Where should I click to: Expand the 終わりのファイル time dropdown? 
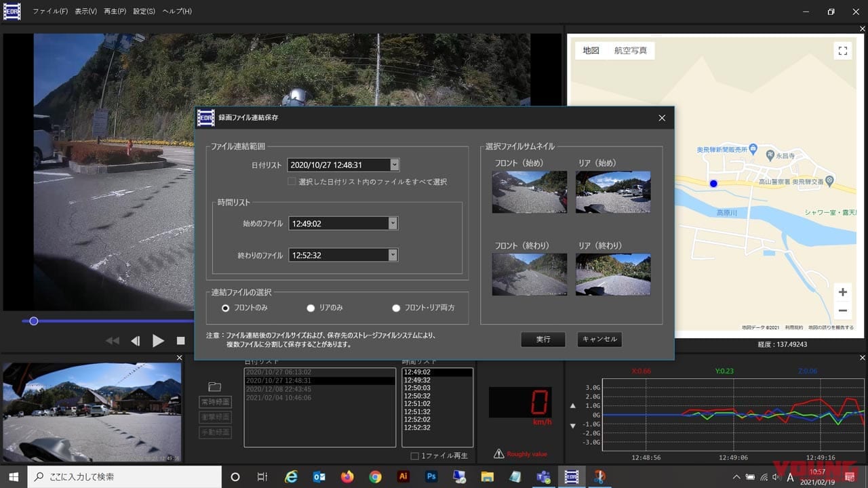[393, 255]
